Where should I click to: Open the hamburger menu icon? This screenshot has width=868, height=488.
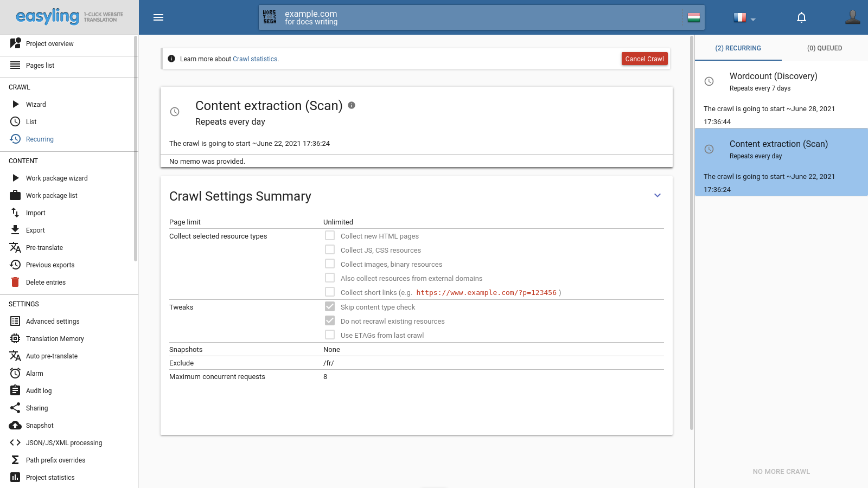coord(158,17)
